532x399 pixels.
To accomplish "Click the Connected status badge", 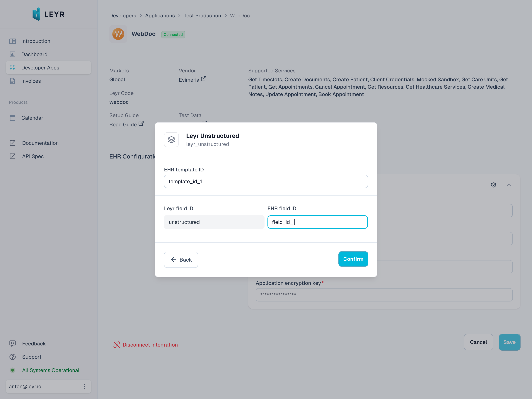I will (173, 35).
